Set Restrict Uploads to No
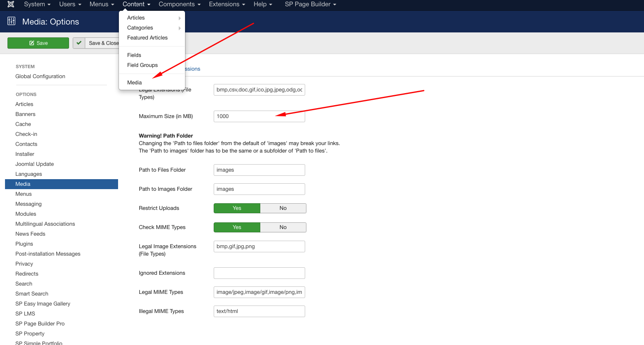 click(283, 208)
